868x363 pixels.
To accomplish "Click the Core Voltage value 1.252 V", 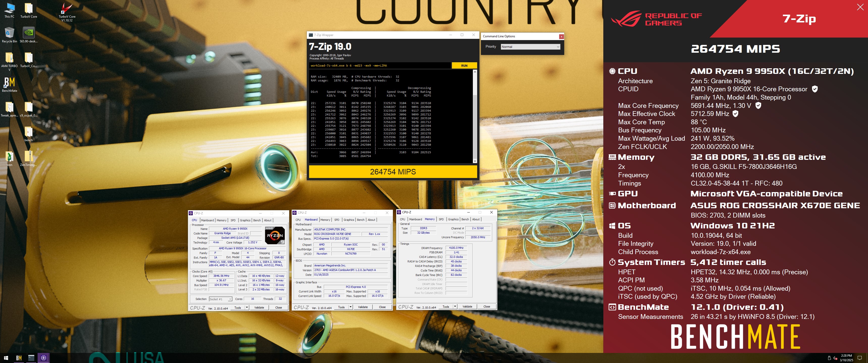I will [x=252, y=243].
